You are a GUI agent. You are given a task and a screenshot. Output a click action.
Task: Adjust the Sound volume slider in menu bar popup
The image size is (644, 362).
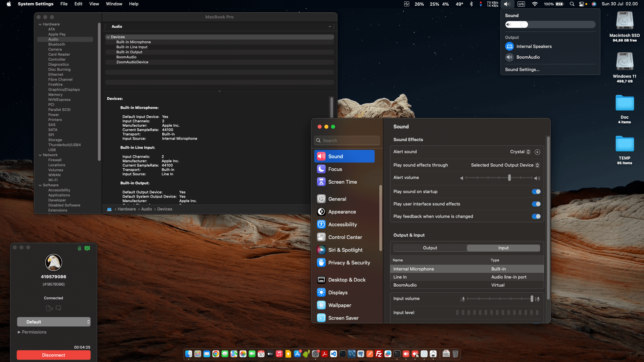[550, 24]
